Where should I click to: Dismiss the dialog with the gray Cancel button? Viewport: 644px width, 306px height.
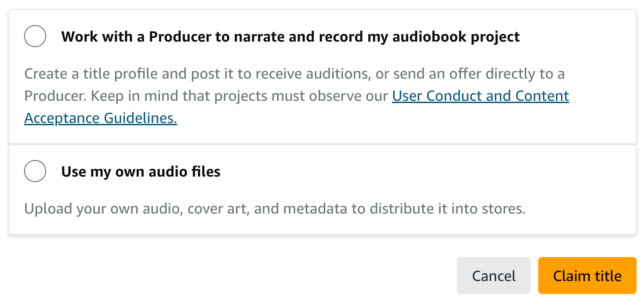494,275
